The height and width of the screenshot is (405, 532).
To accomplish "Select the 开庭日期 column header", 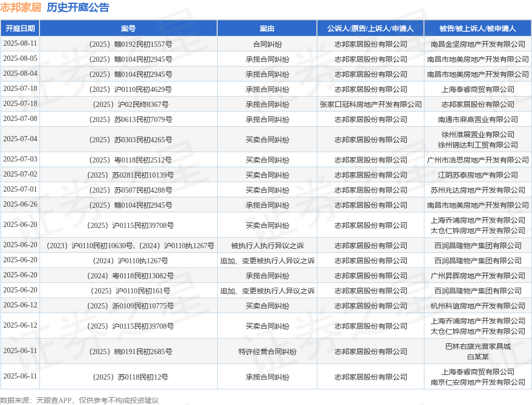I will pos(20,29).
